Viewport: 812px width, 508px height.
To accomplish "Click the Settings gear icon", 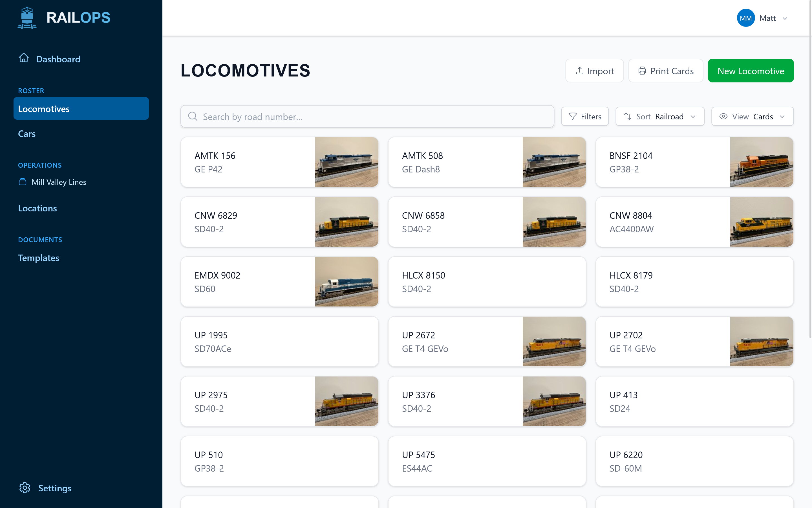I will [25, 488].
